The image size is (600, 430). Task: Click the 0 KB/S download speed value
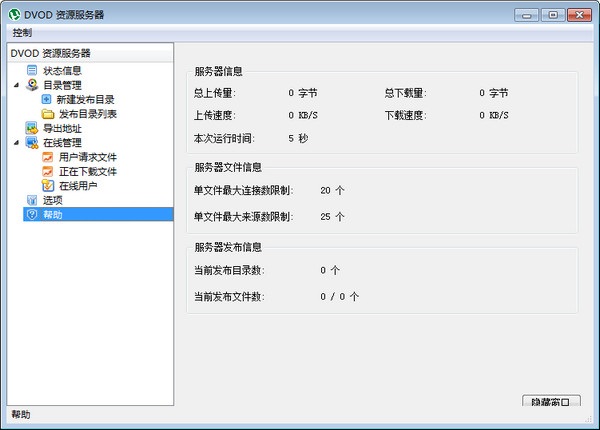[x=494, y=115]
